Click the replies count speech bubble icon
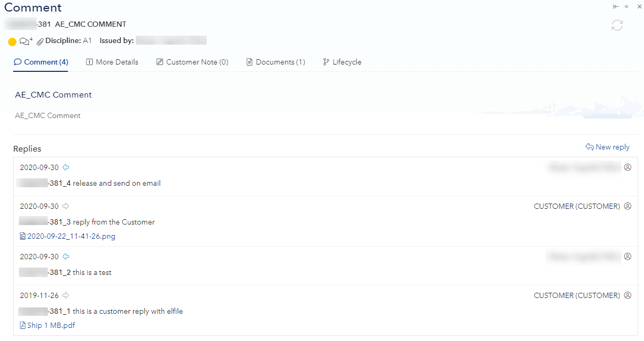This screenshot has height=341, width=644. [25, 41]
